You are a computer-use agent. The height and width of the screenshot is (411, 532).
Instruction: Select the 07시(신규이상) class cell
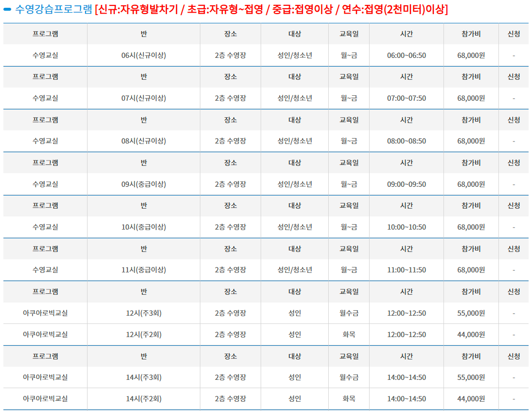[143, 98]
